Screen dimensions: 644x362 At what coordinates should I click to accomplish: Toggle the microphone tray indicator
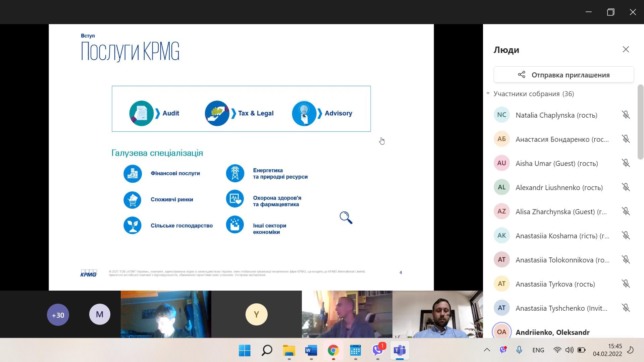pos(519,350)
